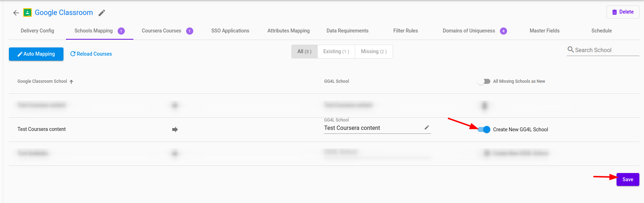The image size is (644, 203).
Task: Focus the Search School input field
Action: 606,50
